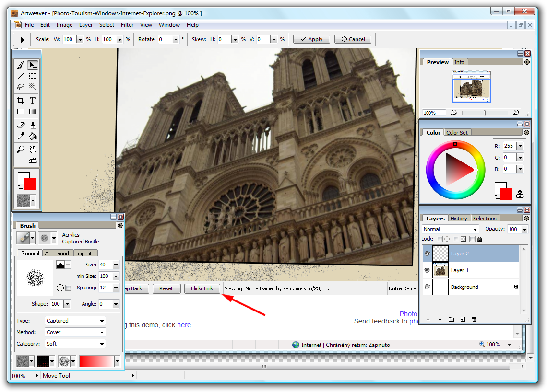The width and height of the screenshot is (547, 392).
Task: Open the layer blend mode Normal dropdown
Action: (450, 229)
